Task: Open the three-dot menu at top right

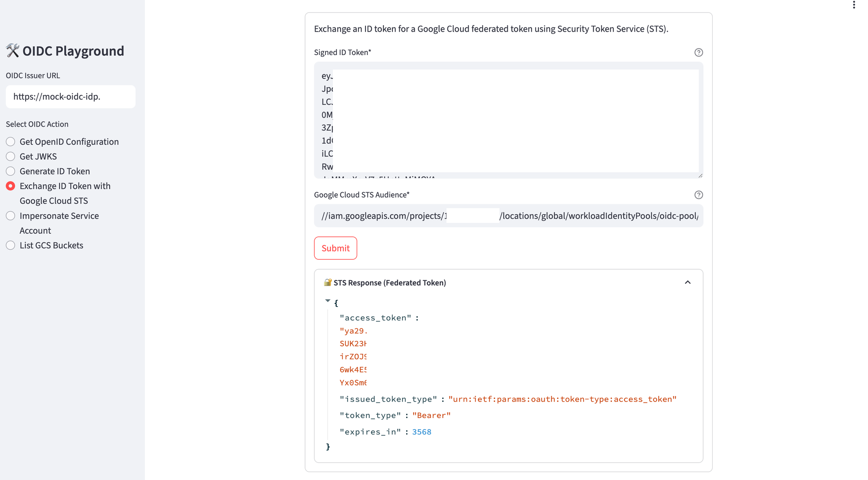Action: [854, 5]
